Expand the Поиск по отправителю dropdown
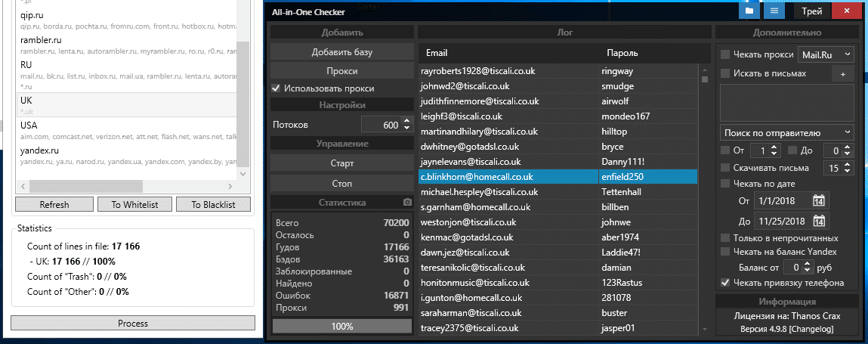868x344 pixels. click(x=786, y=132)
